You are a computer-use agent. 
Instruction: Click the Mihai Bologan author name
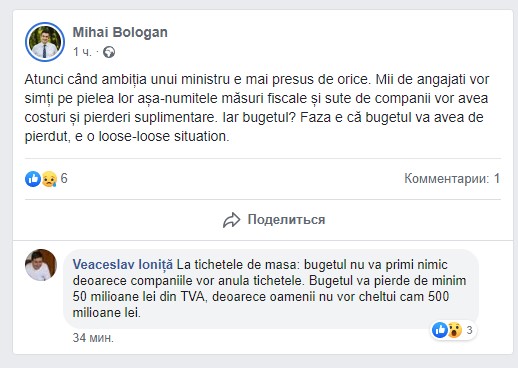(x=120, y=32)
